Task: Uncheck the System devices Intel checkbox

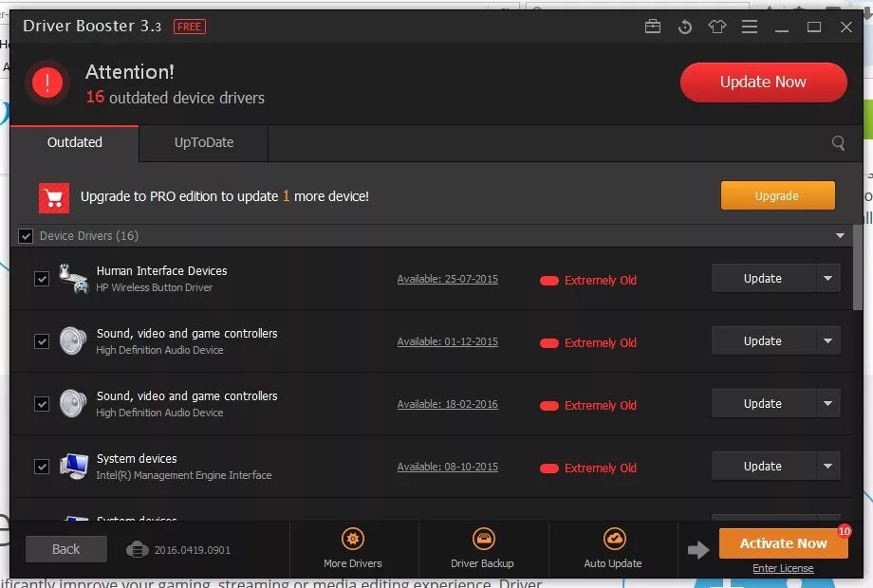Action: [x=42, y=467]
